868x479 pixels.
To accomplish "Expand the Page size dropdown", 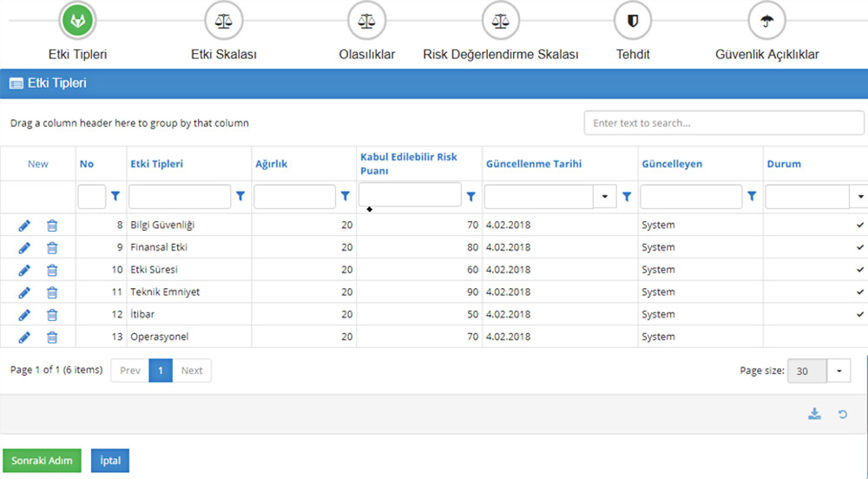I will click(839, 371).
